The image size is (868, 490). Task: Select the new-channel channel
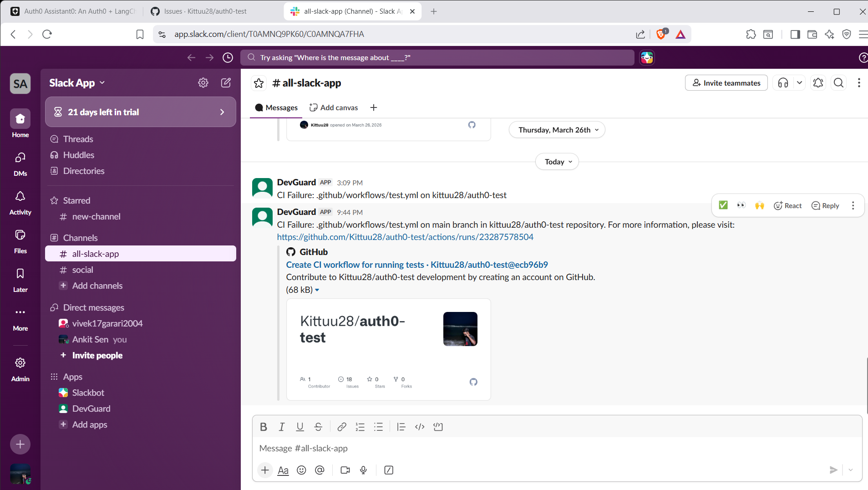pos(141,216)
